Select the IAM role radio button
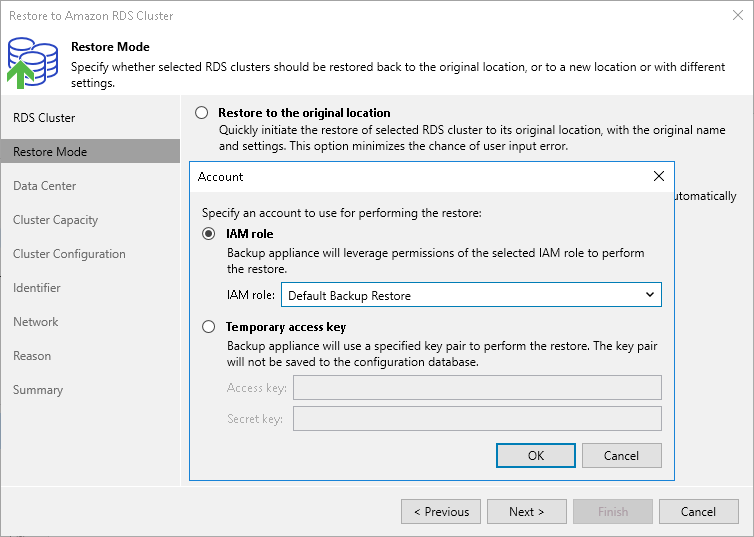The height and width of the screenshot is (537, 754). tap(209, 234)
